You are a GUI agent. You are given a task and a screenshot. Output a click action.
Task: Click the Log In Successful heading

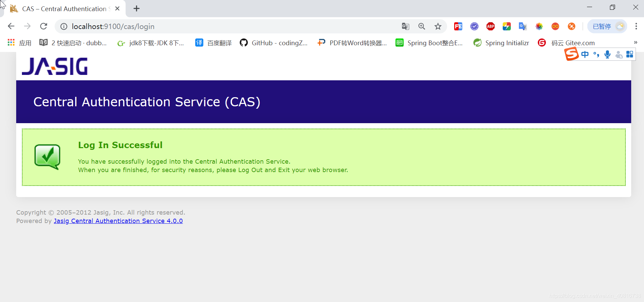click(x=120, y=145)
